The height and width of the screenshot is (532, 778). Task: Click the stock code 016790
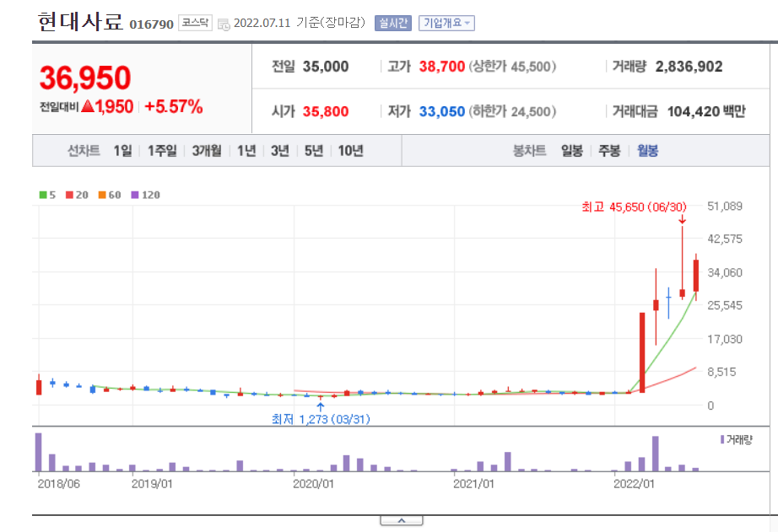pos(151,24)
